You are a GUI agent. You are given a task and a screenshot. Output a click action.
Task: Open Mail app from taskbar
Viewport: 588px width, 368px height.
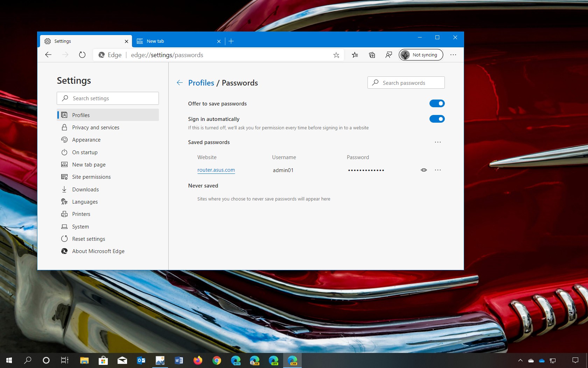point(122,360)
